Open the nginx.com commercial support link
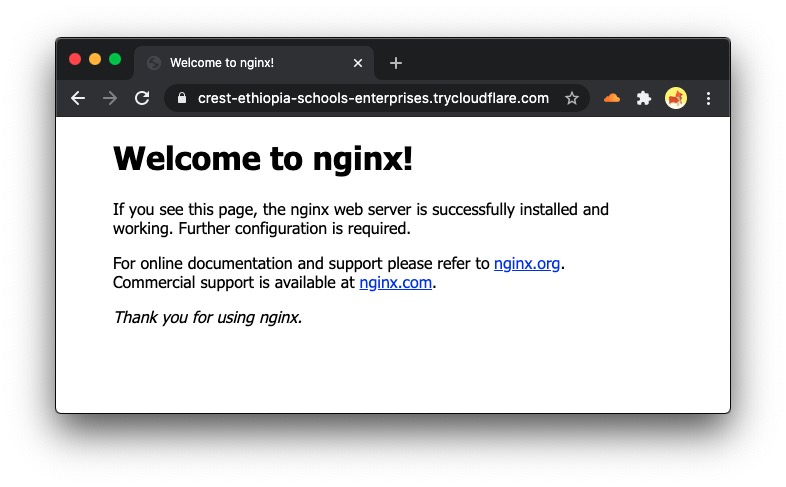 396,283
